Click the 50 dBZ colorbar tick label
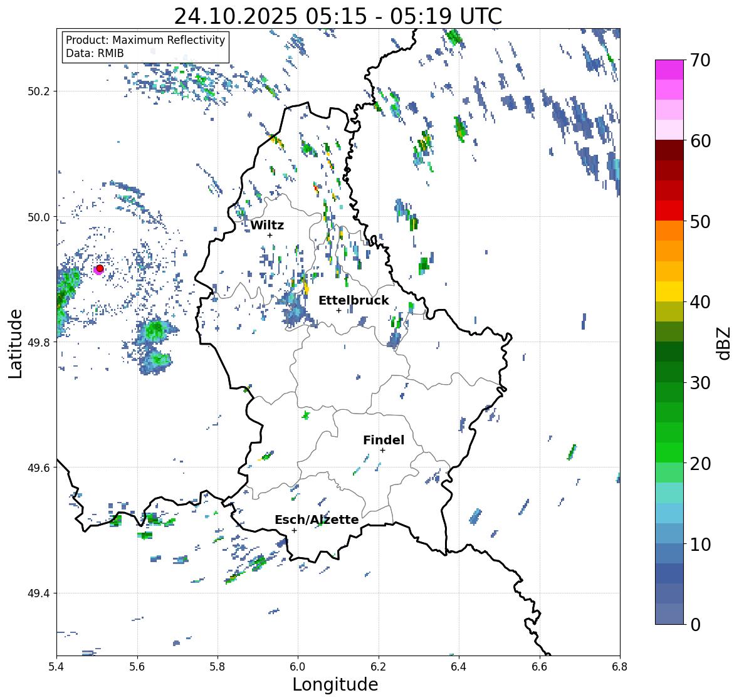 coord(700,221)
